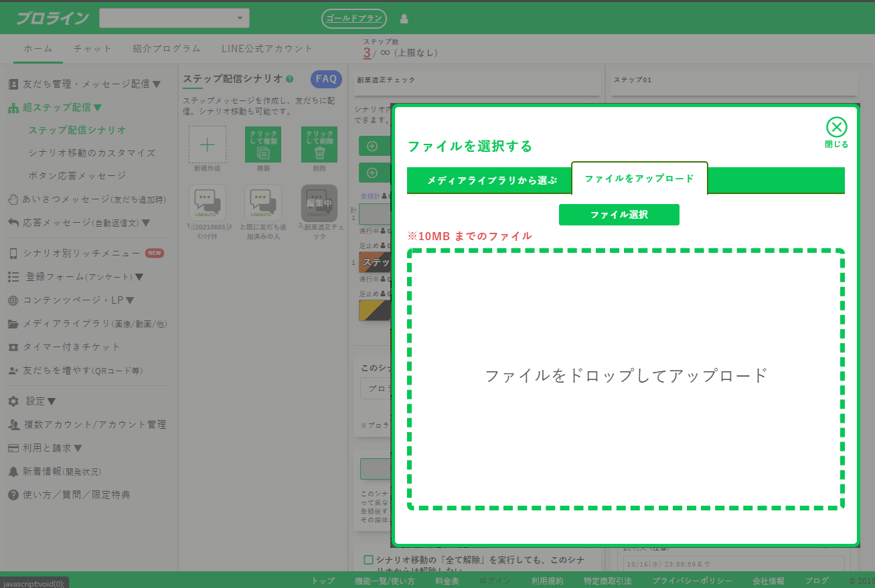The width and height of the screenshot is (875, 588).
Task: Click the question icon beside 使い方
Action: click(13, 495)
